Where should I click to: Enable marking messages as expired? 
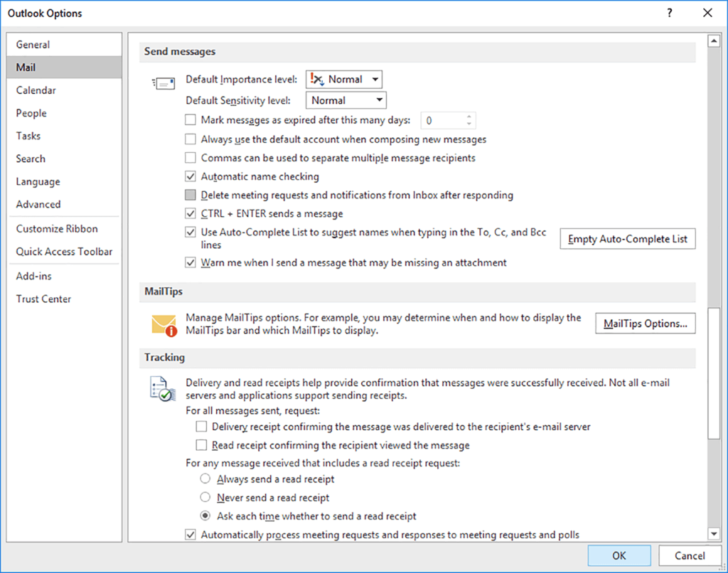coord(190,120)
